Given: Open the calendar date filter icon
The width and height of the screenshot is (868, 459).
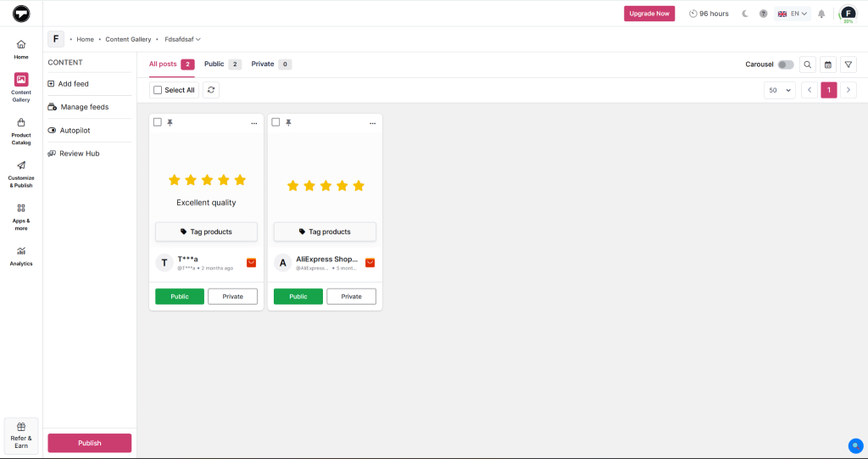Looking at the screenshot, I should pos(828,64).
